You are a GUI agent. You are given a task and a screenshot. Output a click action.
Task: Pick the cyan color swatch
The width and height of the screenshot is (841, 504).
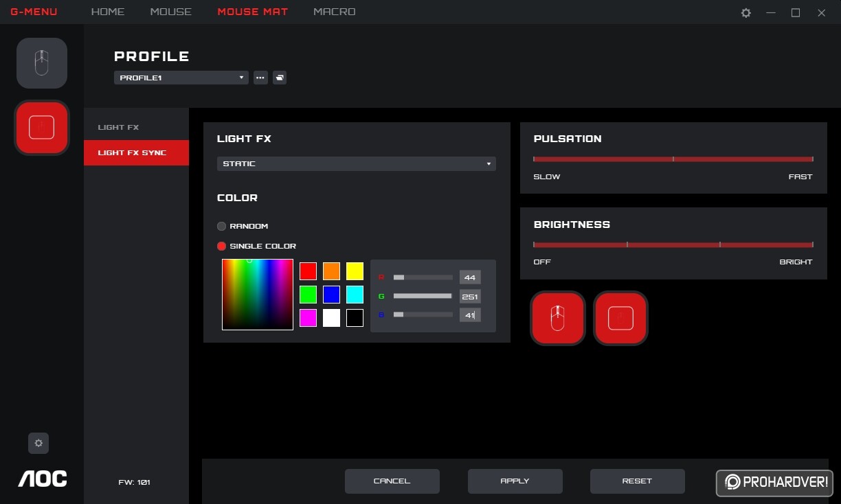[x=355, y=295]
